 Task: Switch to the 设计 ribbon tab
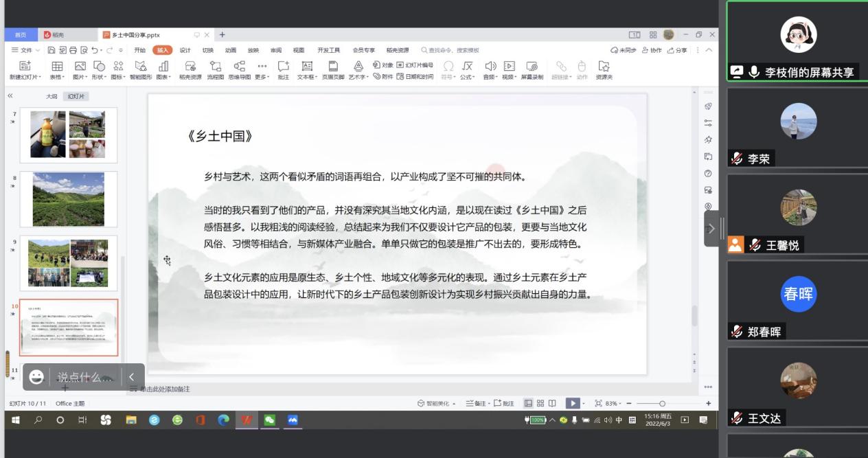tap(185, 50)
